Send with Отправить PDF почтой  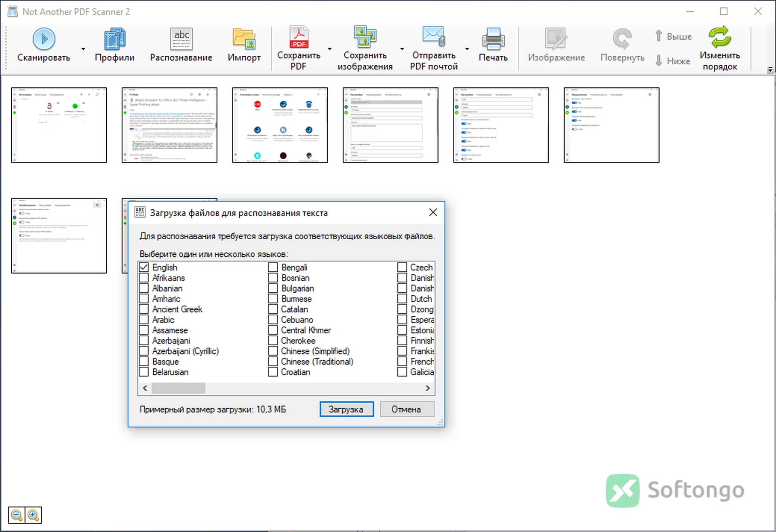pyautogui.click(x=434, y=49)
